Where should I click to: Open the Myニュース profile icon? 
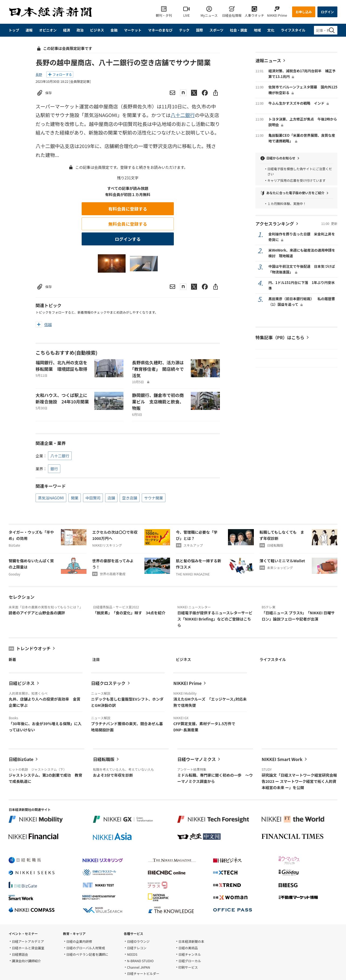tap(209, 9)
